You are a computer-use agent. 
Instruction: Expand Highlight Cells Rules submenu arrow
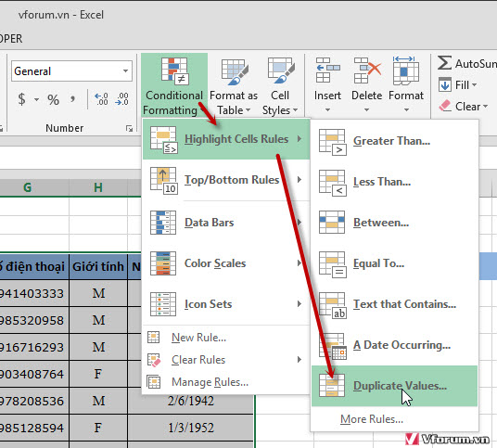point(299,139)
